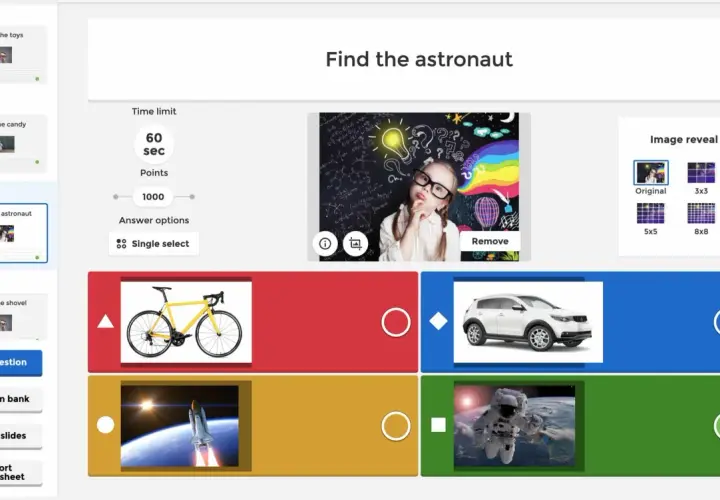Image resolution: width=720 pixels, height=500 pixels.
Task: Adjust the 1000 points value
Action: 153,197
